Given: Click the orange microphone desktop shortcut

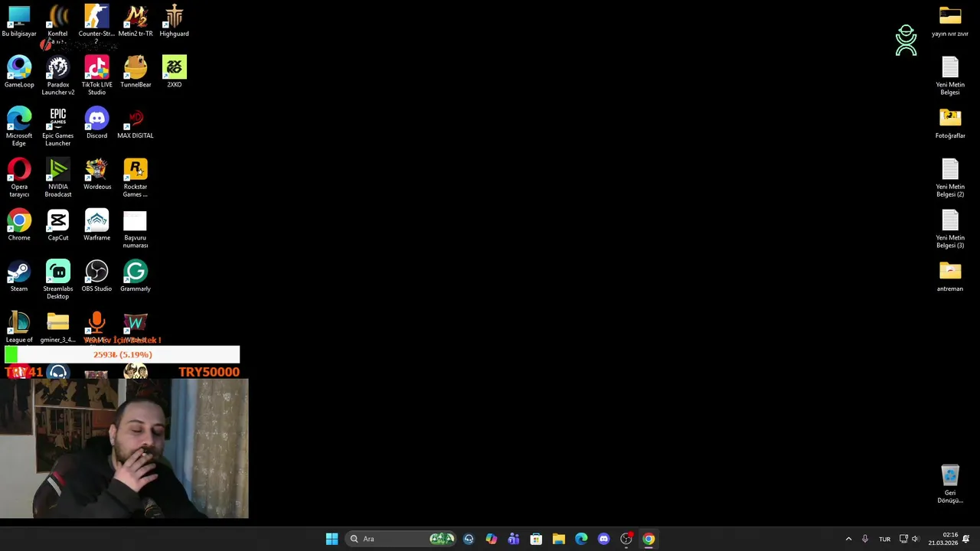Looking at the screenshot, I should coord(96,323).
